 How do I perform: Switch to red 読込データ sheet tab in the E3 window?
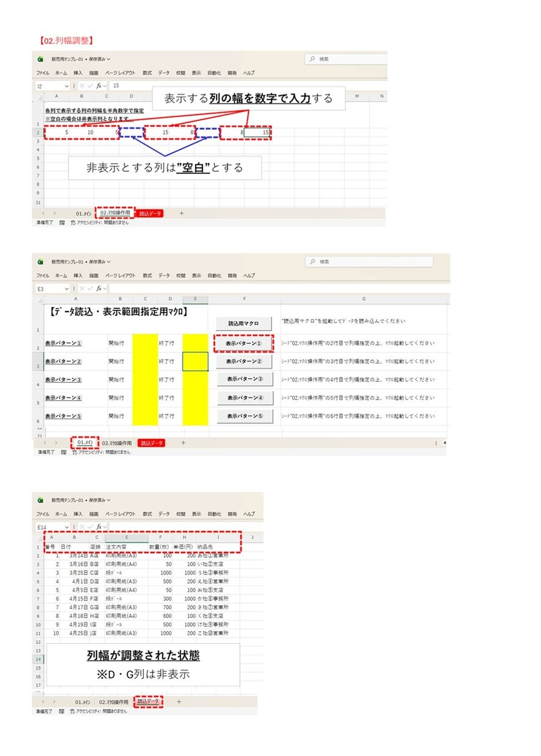tap(151, 443)
